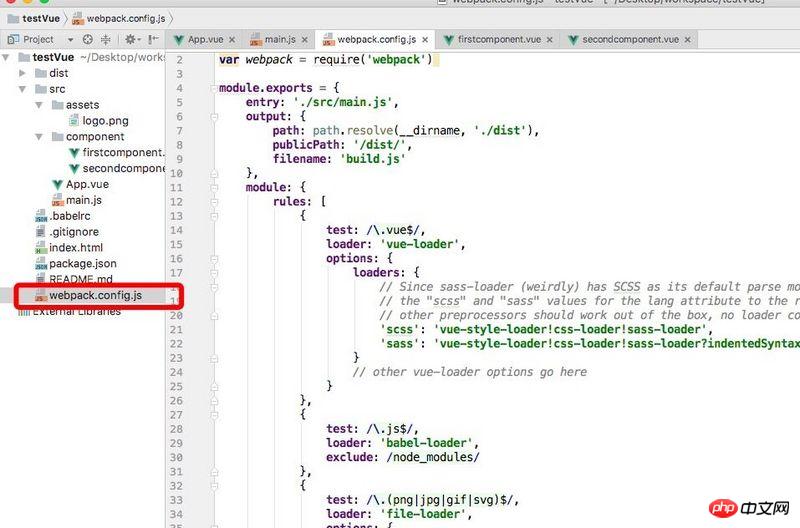Click the Vue icon of App.vue in tree

[x=57, y=185]
